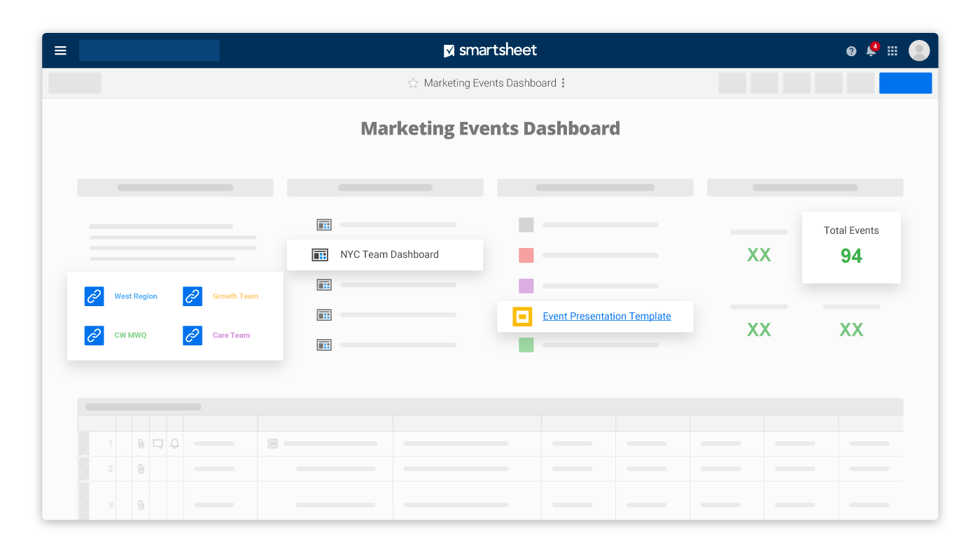Click the CW MWQ link icon
The height and width of the screenshot is (552, 980).
[x=94, y=336]
